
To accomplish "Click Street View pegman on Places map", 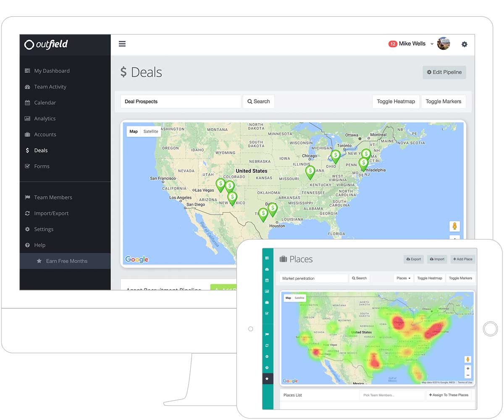I will (x=467, y=360).
